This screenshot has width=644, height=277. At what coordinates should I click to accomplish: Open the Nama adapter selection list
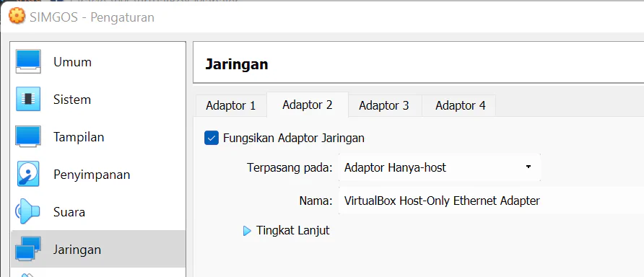click(x=491, y=201)
